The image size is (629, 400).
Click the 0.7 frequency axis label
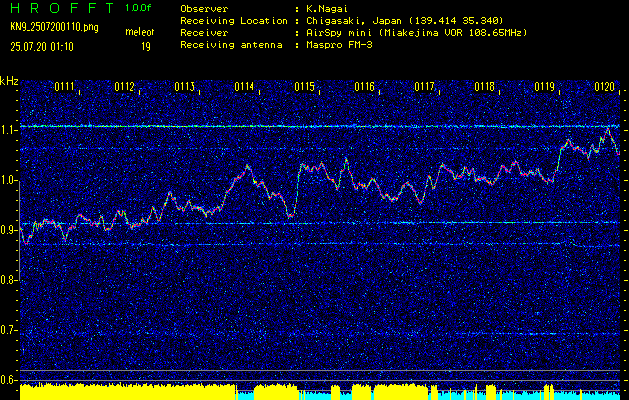pyautogui.click(x=7, y=330)
